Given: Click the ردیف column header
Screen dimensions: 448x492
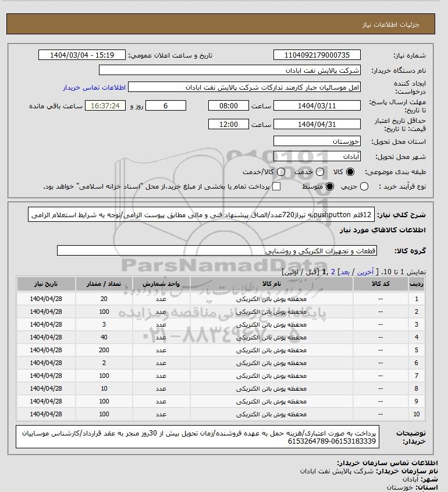Looking at the screenshot, I should pyautogui.click(x=417, y=284).
